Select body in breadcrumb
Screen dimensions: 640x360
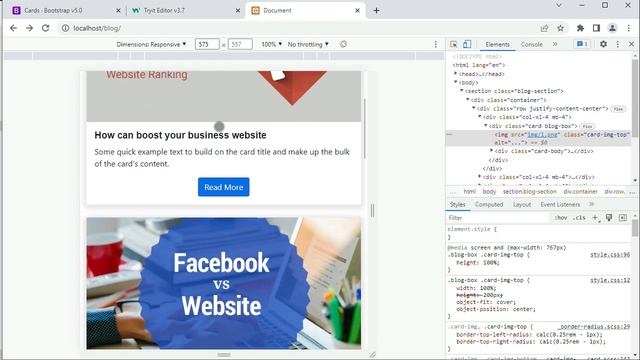coord(489,191)
